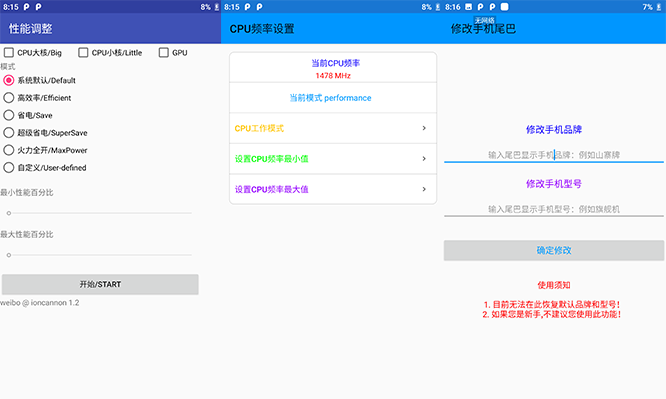Click the 模式 section label
Image resolution: width=666 pixels, height=399 pixels.
[8, 67]
